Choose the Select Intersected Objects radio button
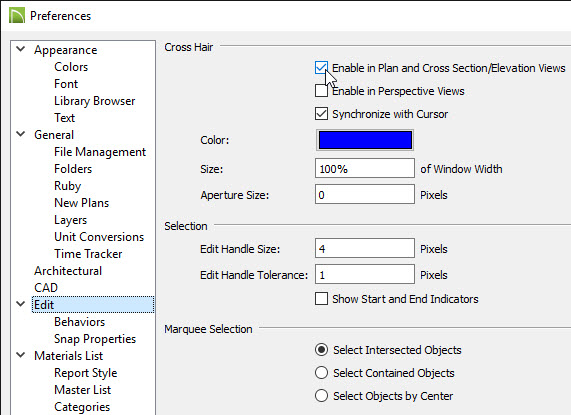The image size is (571, 415). tap(321, 349)
